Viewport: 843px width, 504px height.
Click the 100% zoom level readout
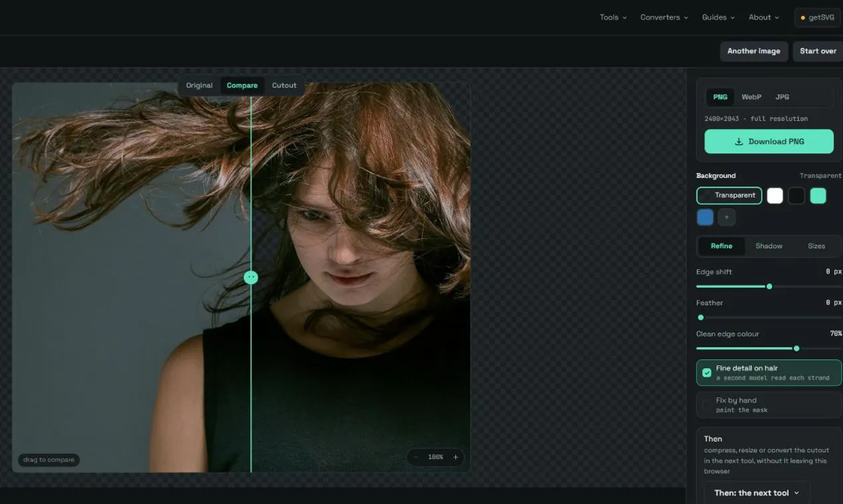click(x=435, y=457)
